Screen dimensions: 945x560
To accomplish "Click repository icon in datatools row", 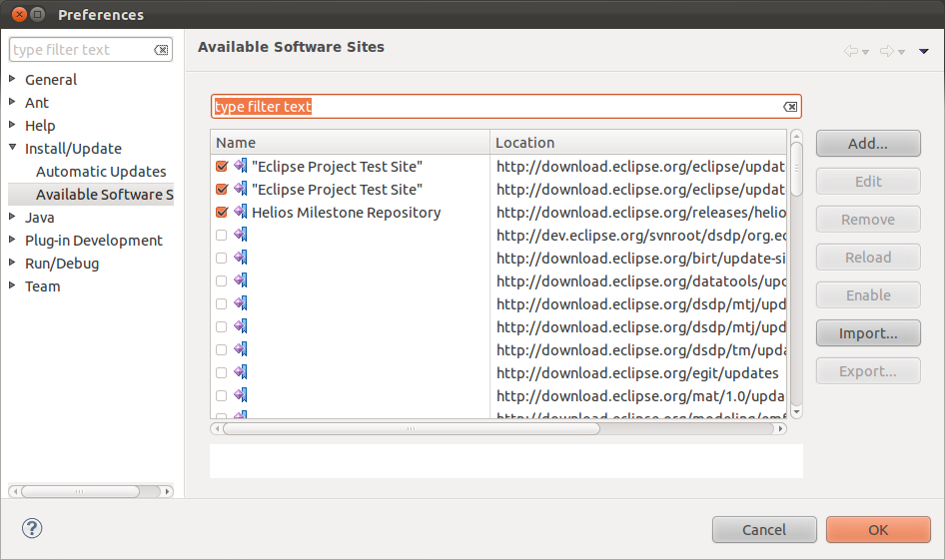I will (x=241, y=280).
